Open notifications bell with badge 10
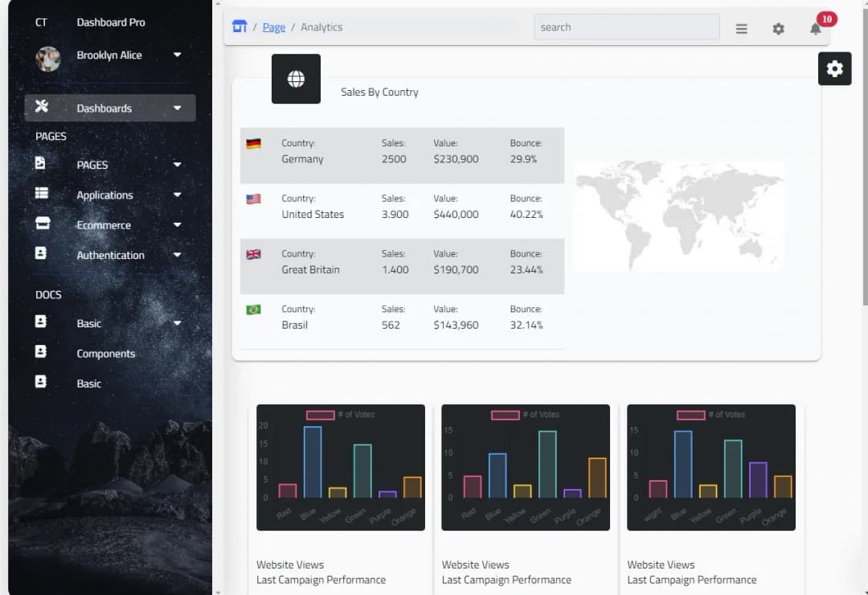Viewport: 868px width, 595px height. [x=816, y=28]
